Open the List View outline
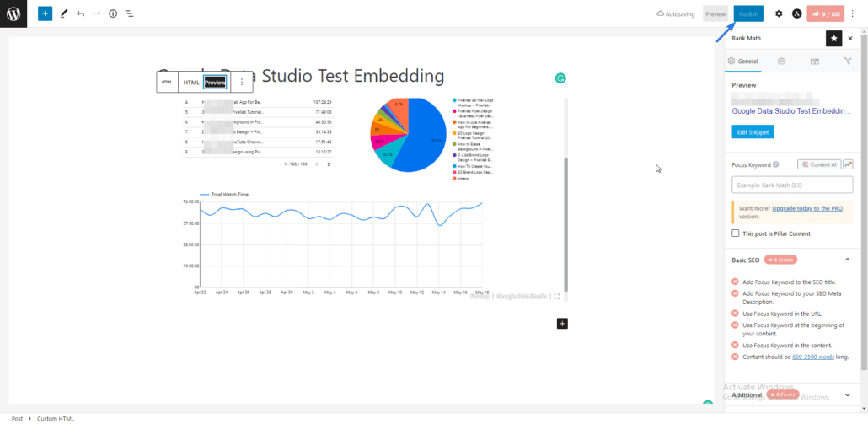This screenshot has height=424, width=868. (129, 13)
